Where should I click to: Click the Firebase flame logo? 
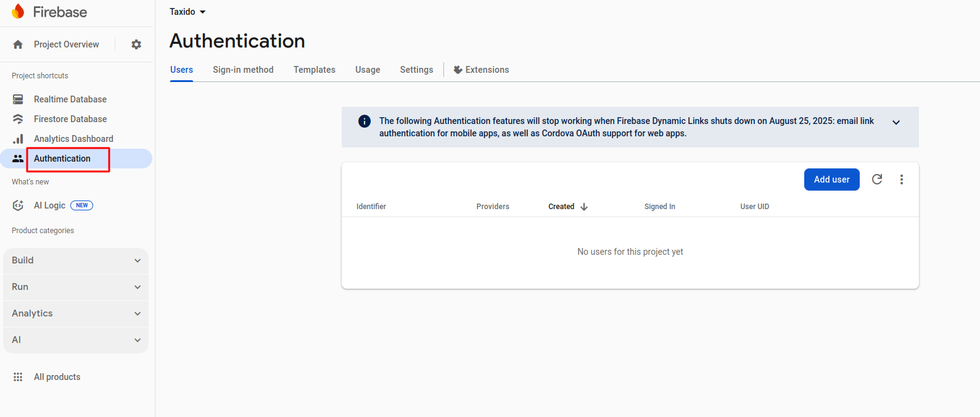(x=18, y=12)
